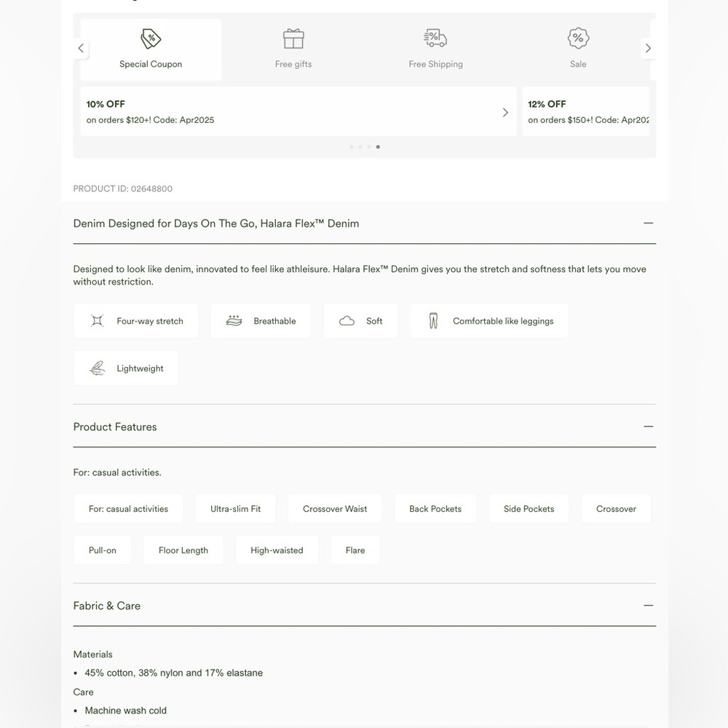Click the Materials label
The height and width of the screenshot is (728, 728).
[93, 654]
